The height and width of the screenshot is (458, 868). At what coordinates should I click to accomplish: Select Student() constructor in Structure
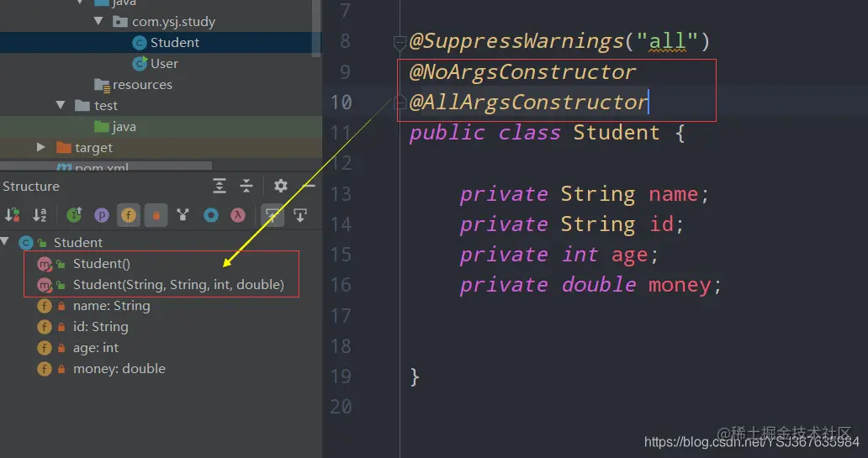pos(101,263)
